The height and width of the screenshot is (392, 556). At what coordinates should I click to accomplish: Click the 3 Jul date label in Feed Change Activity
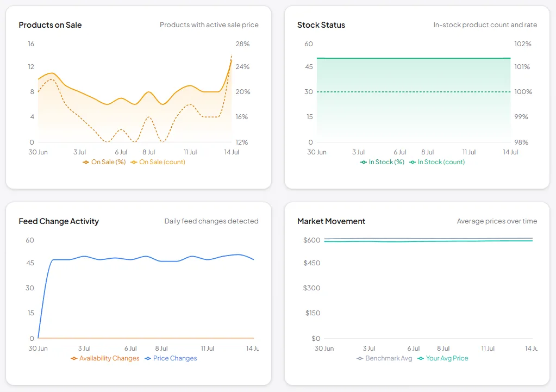click(84, 349)
